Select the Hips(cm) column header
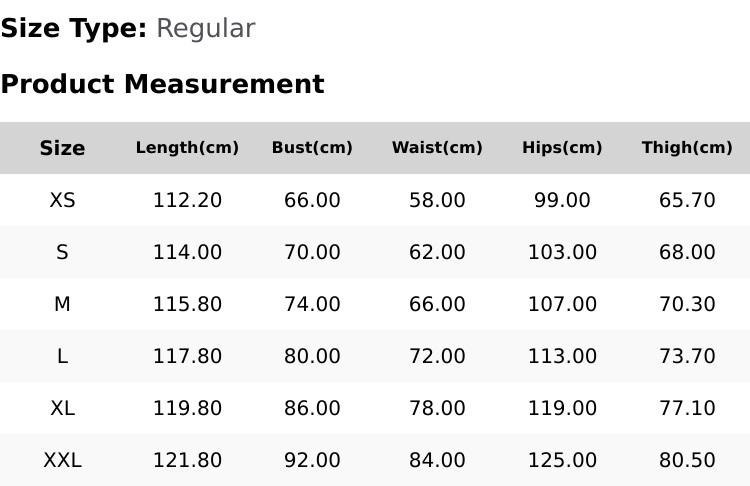 [x=562, y=148]
